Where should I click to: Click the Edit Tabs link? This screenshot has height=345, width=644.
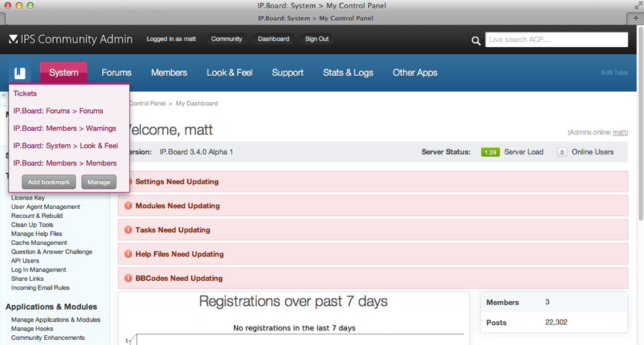pyautogui.click(x=615, y=73)
